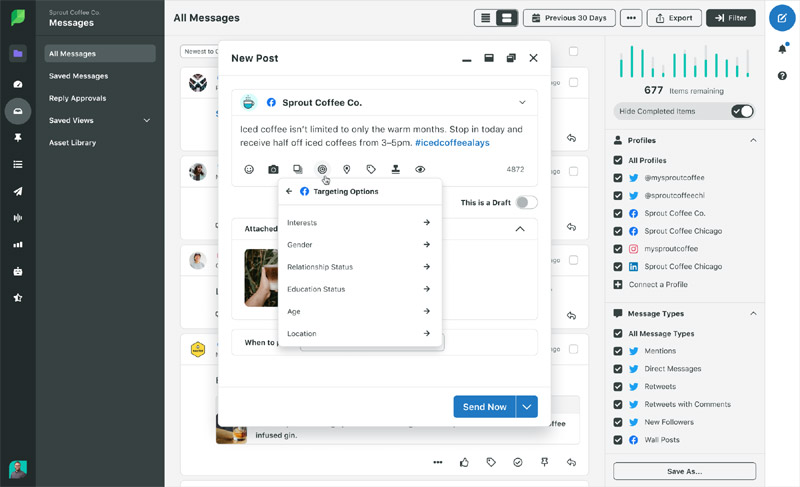Open the list feed icon in the sidebar
Viewport: 800px width, 487px height.
pos(18,164)
